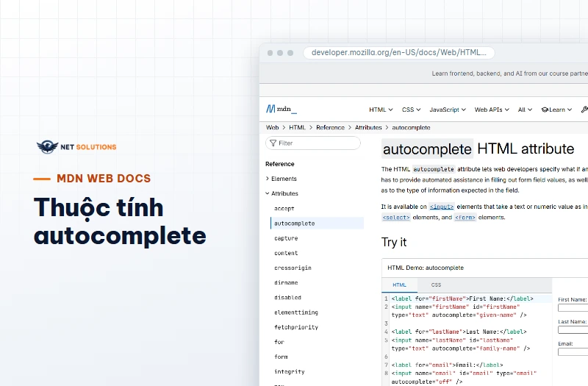Click the Attributes breadcrumb link
Viewport: 588px width, 386px height.
coord(368,127)
